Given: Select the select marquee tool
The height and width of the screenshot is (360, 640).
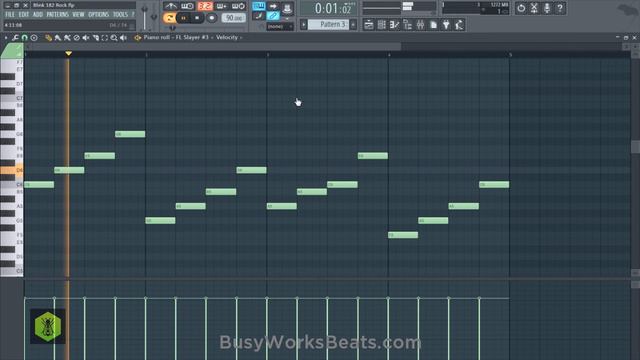Looking at the screenshot, I should click(104, 38).
